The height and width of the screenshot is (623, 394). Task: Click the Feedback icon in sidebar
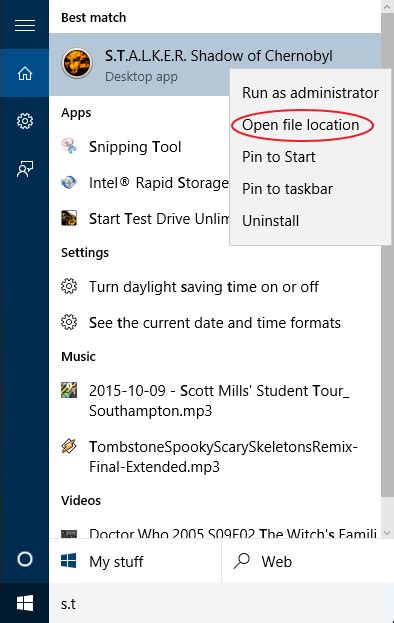point(25,169)
